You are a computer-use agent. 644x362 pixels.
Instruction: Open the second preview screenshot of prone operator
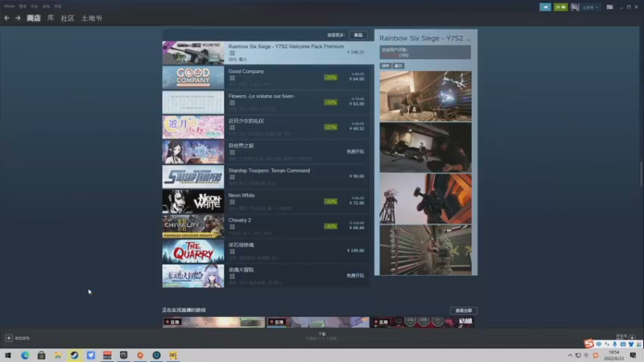pos(426,147)
